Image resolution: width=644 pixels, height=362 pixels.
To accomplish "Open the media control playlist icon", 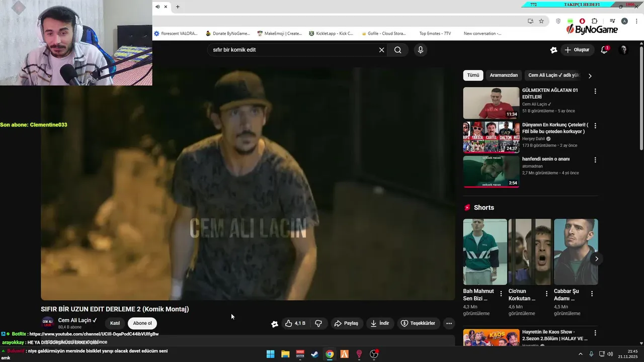I will [x=612, y=21].
